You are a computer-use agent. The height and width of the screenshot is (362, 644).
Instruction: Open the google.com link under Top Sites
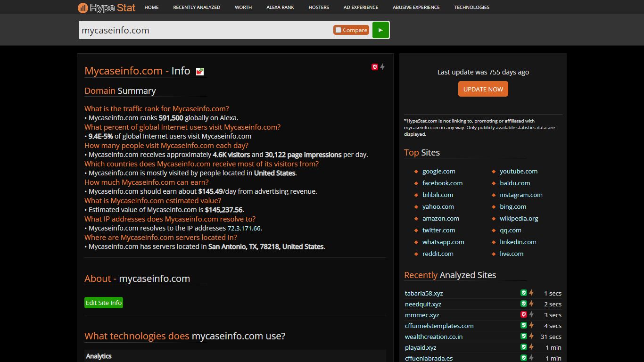point(439,171)
